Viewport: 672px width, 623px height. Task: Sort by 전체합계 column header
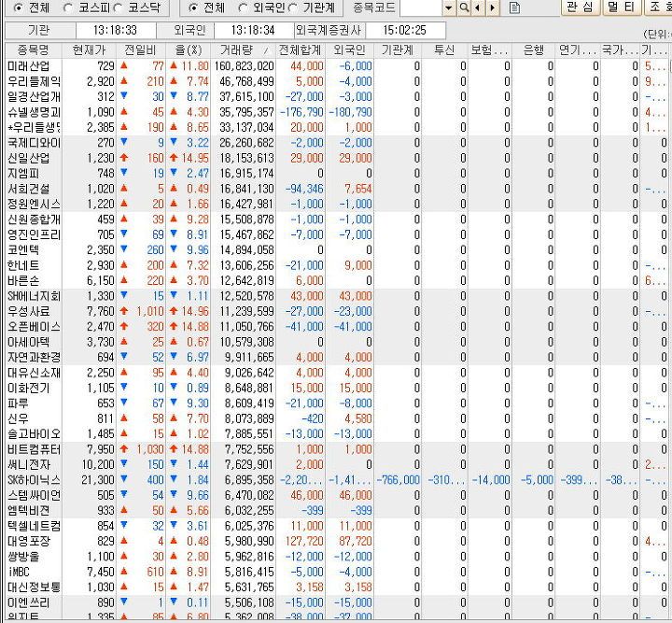click(301, 50)
